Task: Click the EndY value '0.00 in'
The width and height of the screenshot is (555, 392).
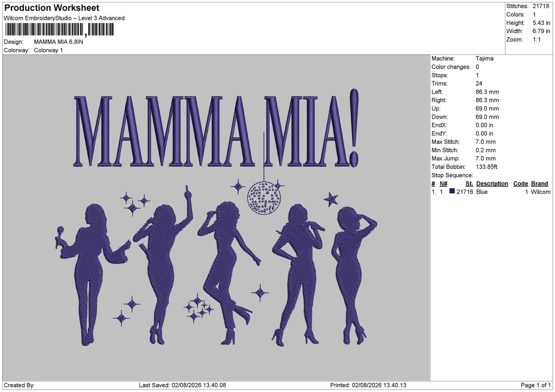Action: (484, 134)
